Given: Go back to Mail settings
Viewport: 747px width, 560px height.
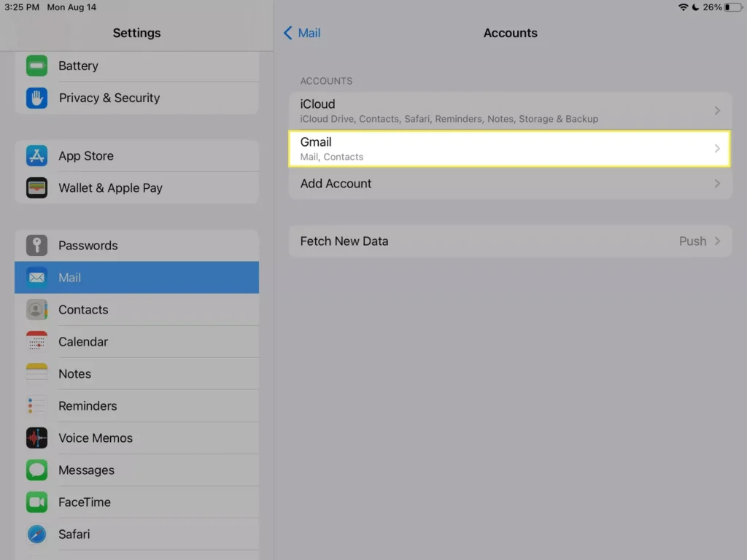Looking at the screenshot, I should (x=302, y=33).
